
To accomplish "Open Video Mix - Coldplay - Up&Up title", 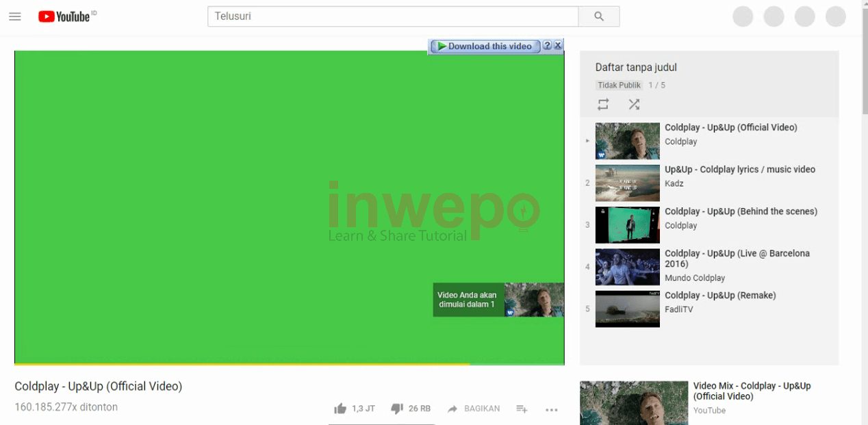I will coord(752,391).
